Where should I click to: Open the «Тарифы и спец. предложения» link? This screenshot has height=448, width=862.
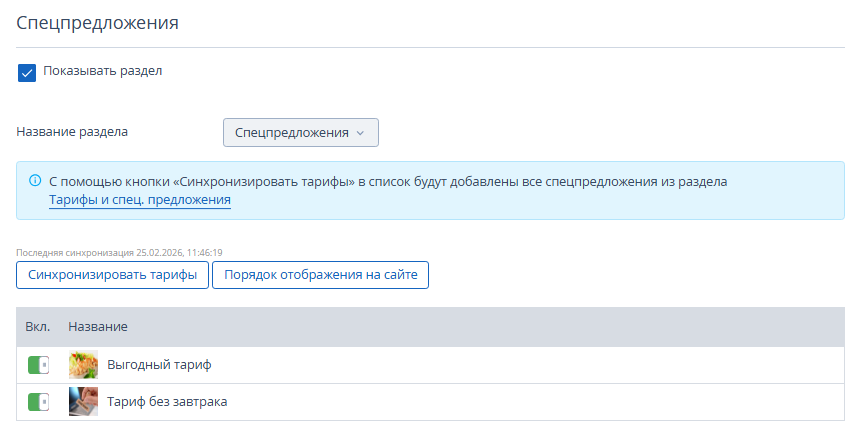140,200
